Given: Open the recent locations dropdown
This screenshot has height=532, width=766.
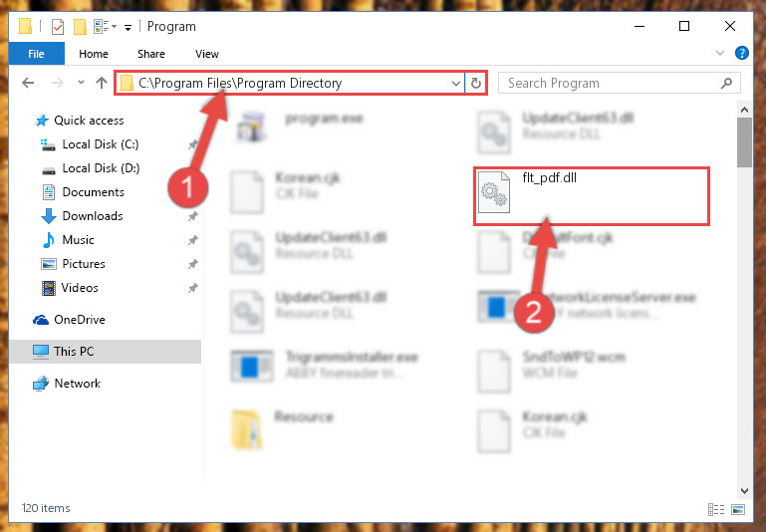Looking at the screenshot, I should click(x=81, y=83).
